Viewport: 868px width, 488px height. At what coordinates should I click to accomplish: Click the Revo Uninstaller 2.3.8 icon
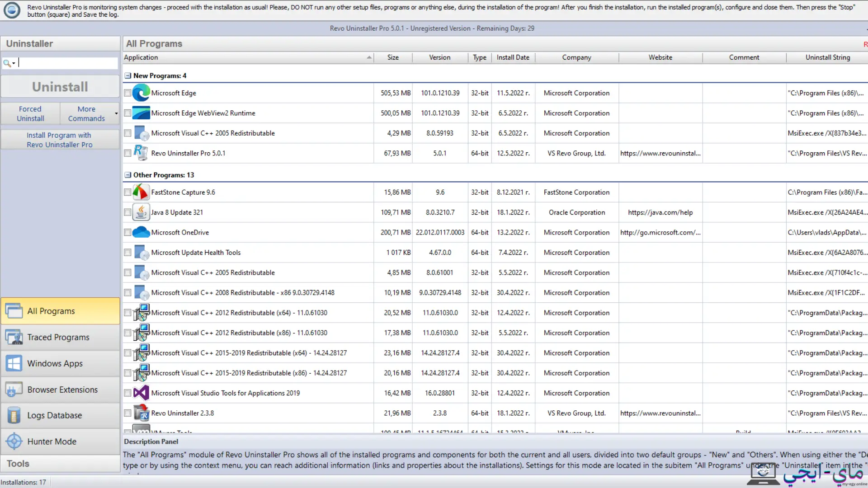pyautogui.click(x=141, y=413)
